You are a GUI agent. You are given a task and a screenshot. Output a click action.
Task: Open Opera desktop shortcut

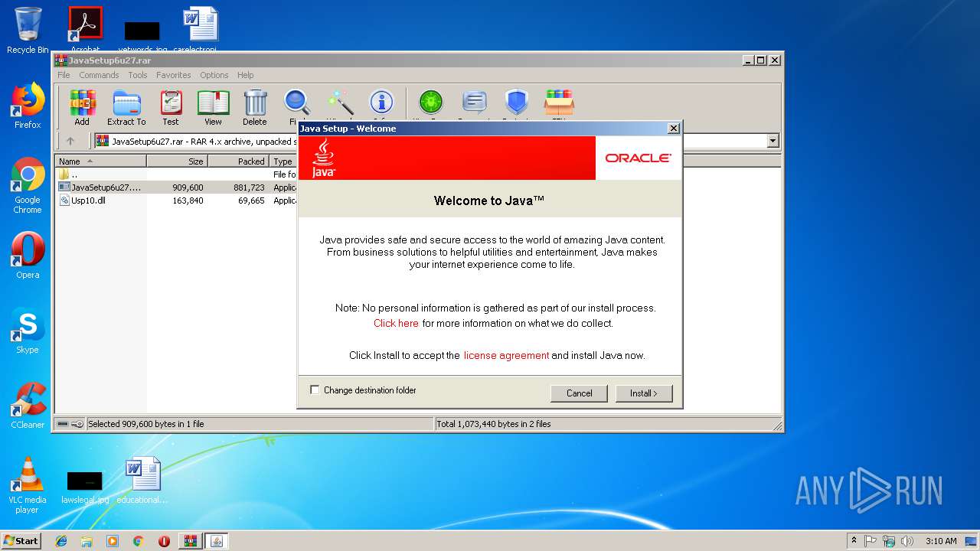(28, 256)
